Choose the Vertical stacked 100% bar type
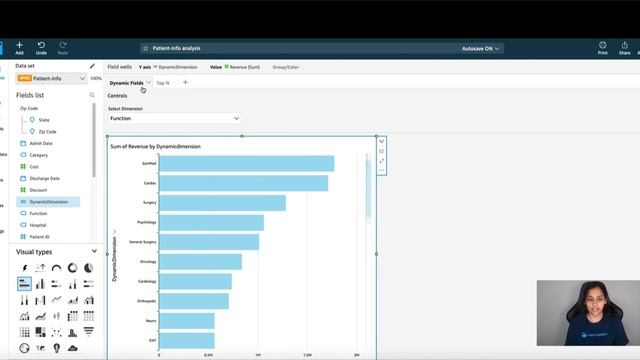 [x=24, y=300]
